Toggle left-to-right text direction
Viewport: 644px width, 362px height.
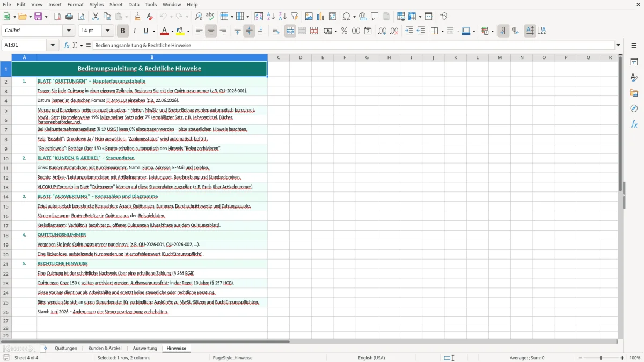[x=503, y=31]
